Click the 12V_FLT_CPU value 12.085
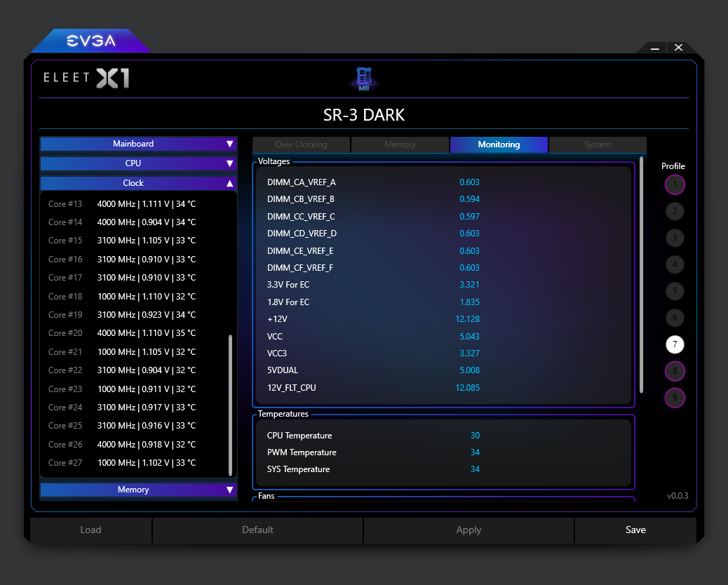 click(x=468, y=388)
